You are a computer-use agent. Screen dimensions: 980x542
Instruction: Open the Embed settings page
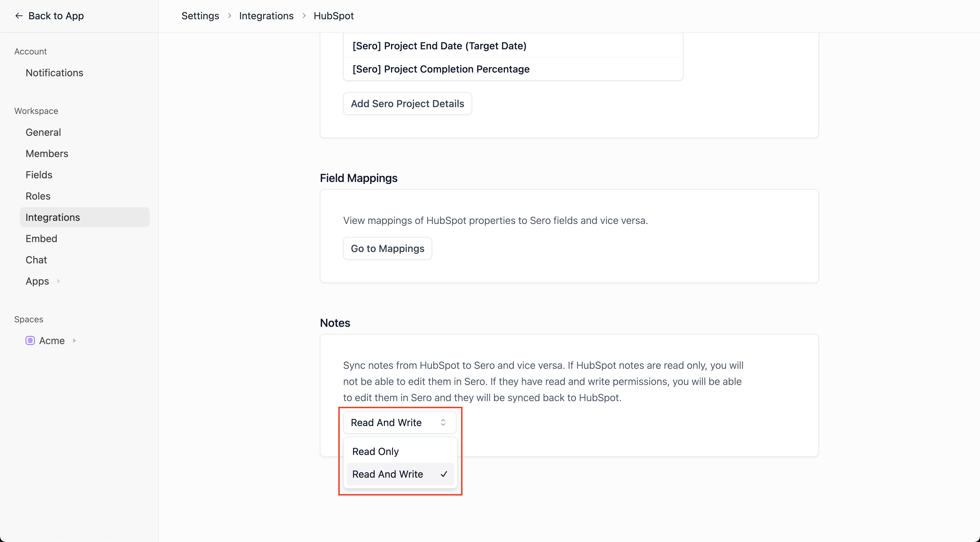41,238
